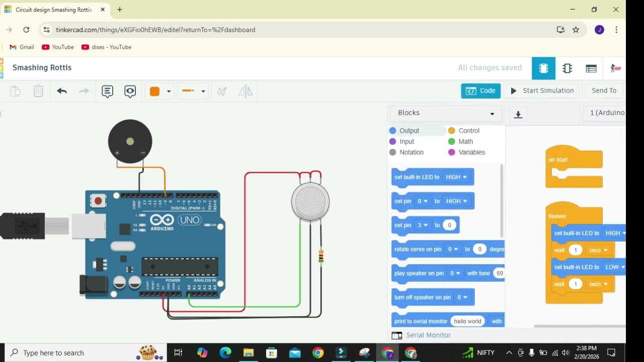The width and height of the screenshot is (644, 362).
Task: Undo the last action
Action: click(62, 91)
